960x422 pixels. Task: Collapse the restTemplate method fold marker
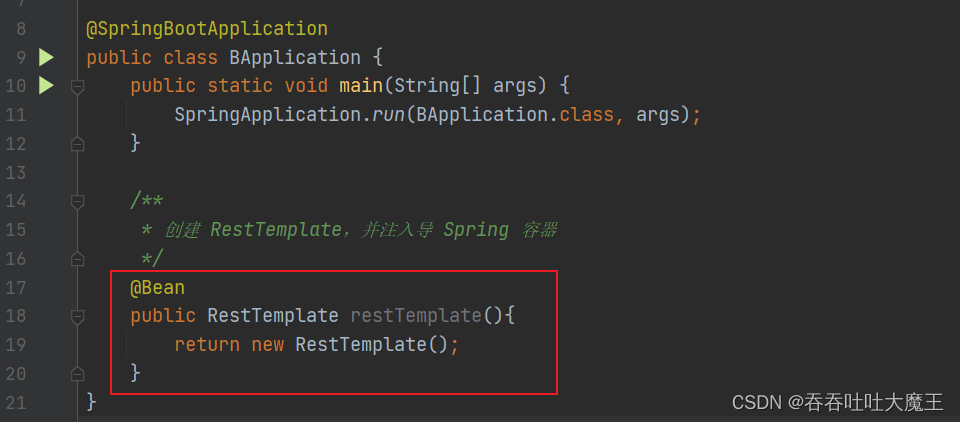(x=77, y=316)
